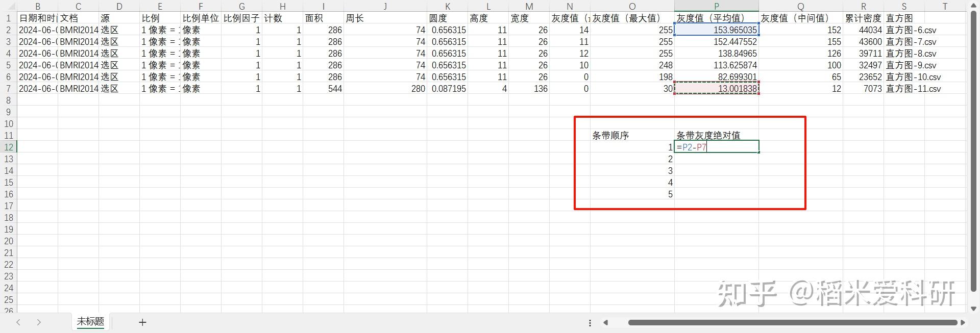Click vertical scrollbar down arrow
The width and height of the screenshot is (980, 333).
[x=973, y=309]
